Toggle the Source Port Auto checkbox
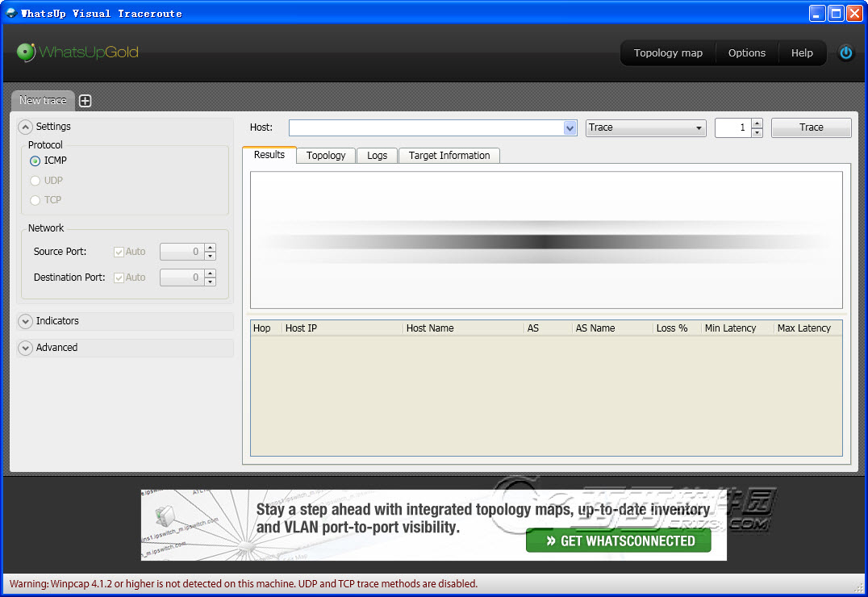The image size is (868, 597). 119,252
